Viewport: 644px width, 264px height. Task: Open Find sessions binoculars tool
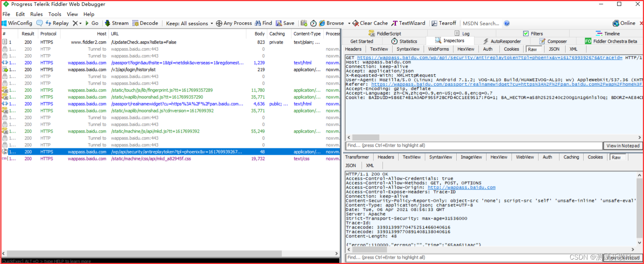click(x=264, y=23)
